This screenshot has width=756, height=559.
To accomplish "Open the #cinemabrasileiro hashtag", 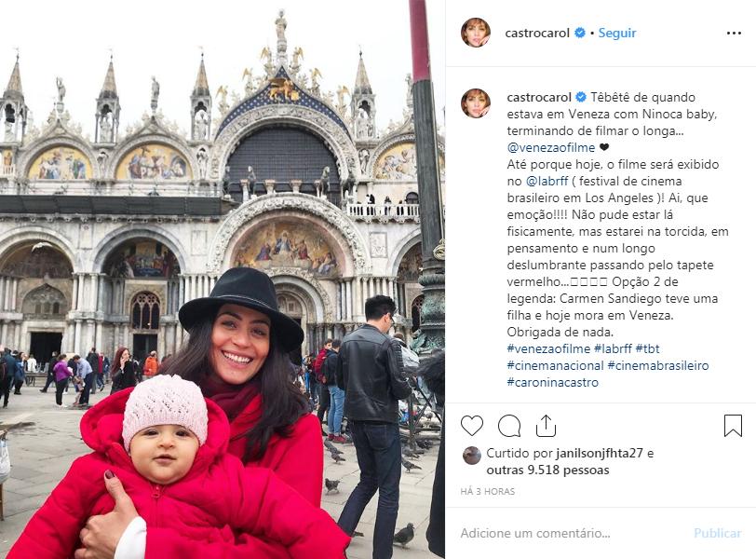I will [658, 365].
